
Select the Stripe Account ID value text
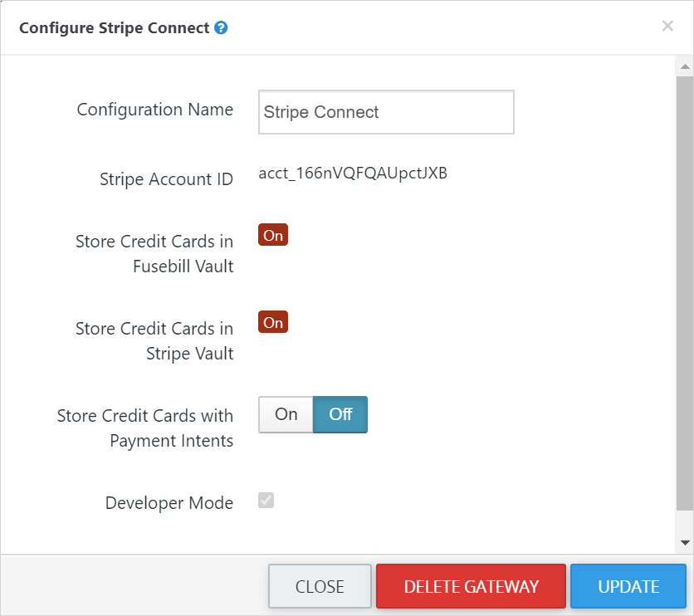[x=353, y=173]
